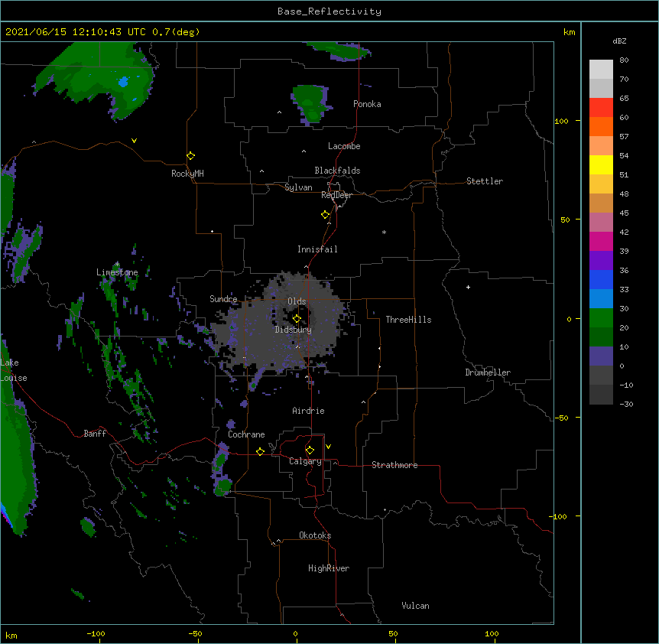Click the Sundre label

(x=223, y=299)
